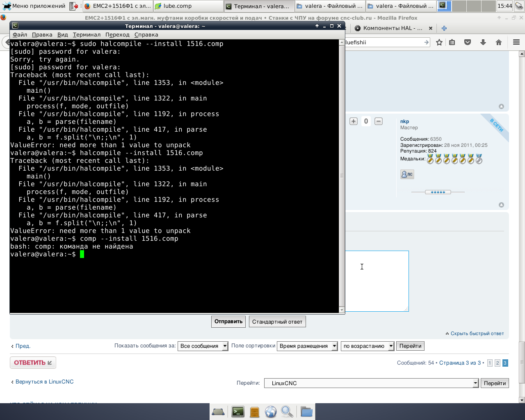
Task: Click the terminal scrollbar down arrow
Action: point(342,310)
